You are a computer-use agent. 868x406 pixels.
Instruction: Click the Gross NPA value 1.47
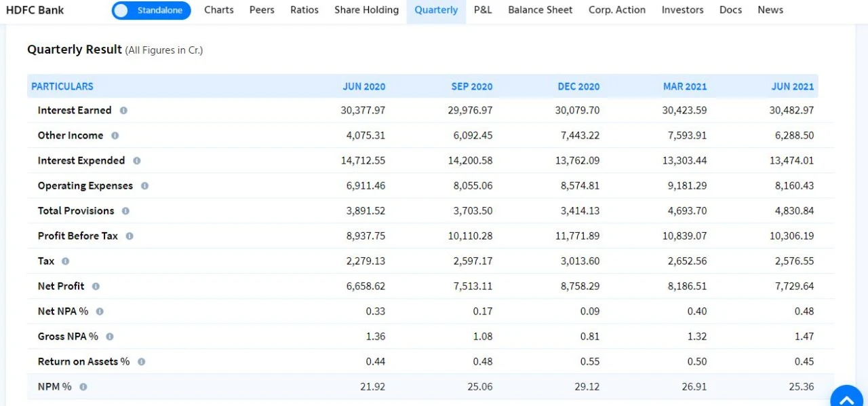804,337
